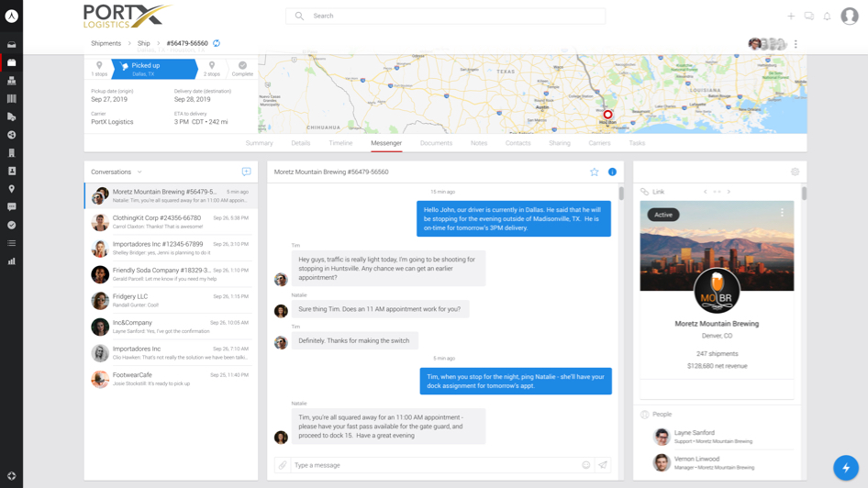Image resolution: width=868 pixels, height=488 pixels.
Task: Click the app logo in the sidebar top
Action: (x=12, y=16)
